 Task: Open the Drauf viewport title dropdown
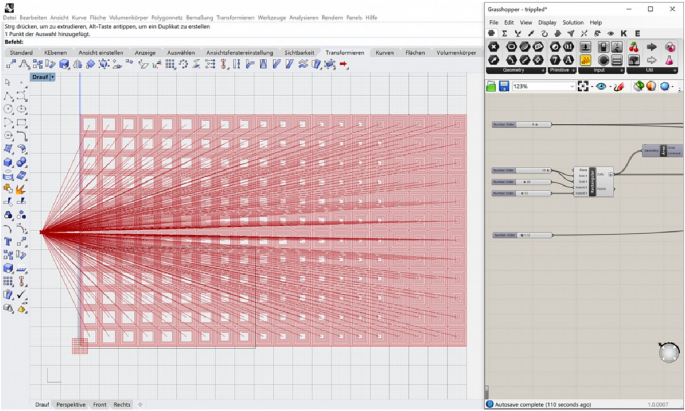click(x=52, y=76)
